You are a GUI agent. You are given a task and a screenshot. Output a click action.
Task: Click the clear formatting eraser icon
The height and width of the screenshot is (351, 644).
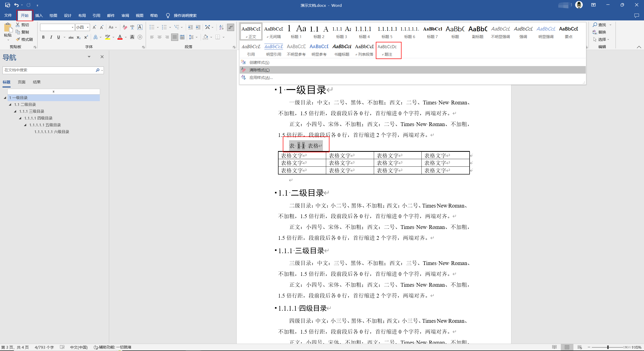tap(125, 27)
